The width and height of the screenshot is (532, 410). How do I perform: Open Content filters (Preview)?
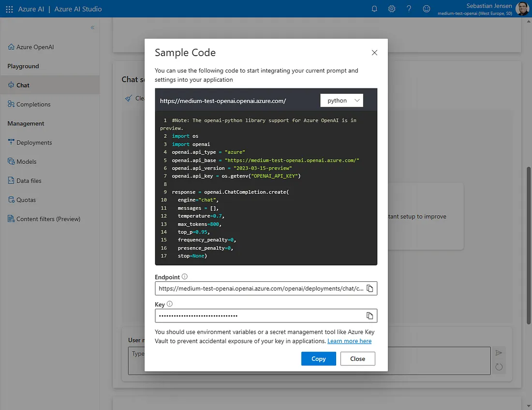click(x=48, y=219)
